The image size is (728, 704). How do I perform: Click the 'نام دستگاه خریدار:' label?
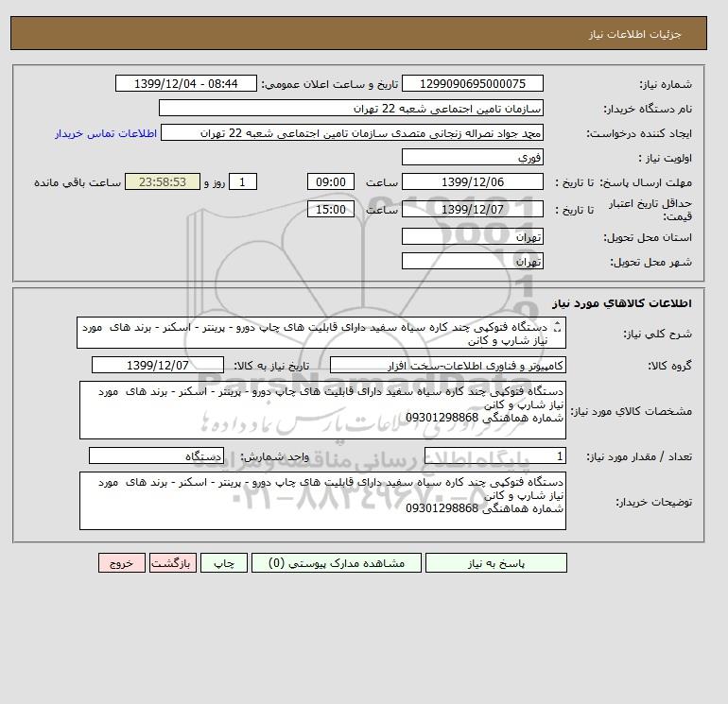[648, 109]
